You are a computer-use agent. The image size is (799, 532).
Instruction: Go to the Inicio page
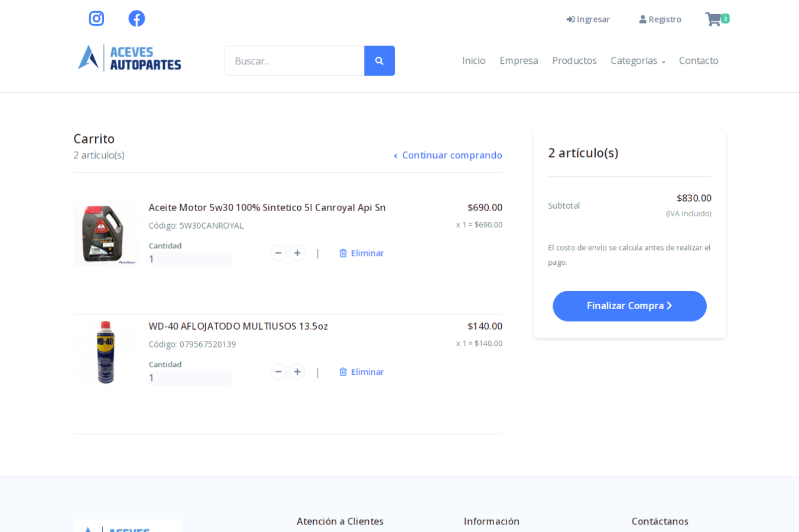coord(473,60)
